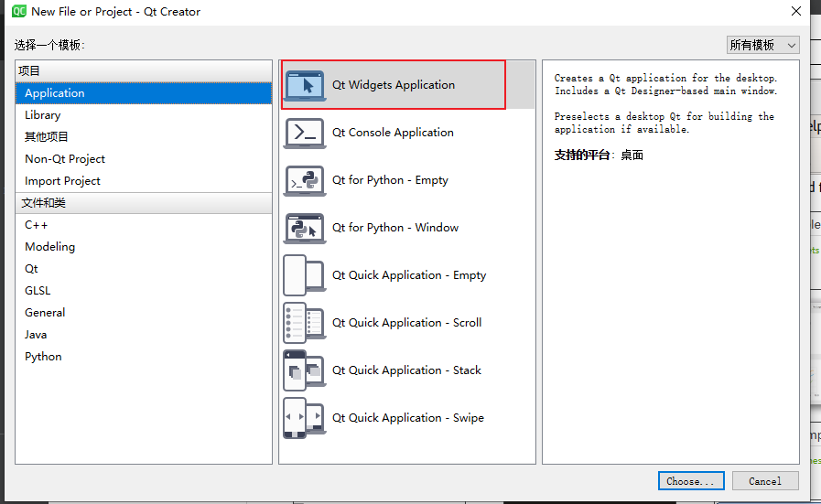
Task: Open the 所有模板 template filter dropdown
Action: (763, 45)
